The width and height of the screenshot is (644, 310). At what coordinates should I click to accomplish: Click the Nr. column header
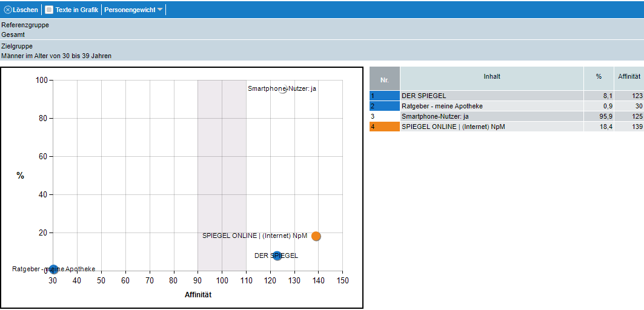coord(384,79)
